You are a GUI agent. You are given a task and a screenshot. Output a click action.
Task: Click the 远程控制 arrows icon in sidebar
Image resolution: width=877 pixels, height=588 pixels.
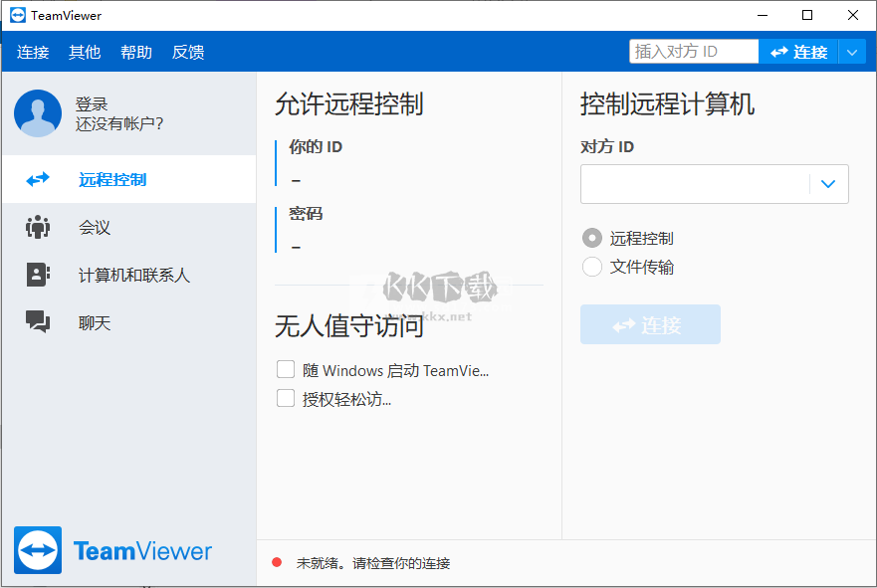click(38, 180)
